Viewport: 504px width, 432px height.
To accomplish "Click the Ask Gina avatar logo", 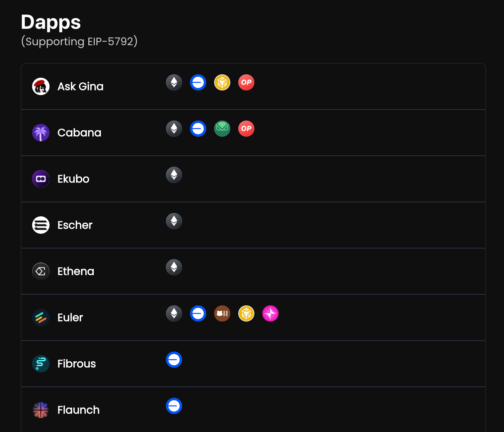I will 41,86.
